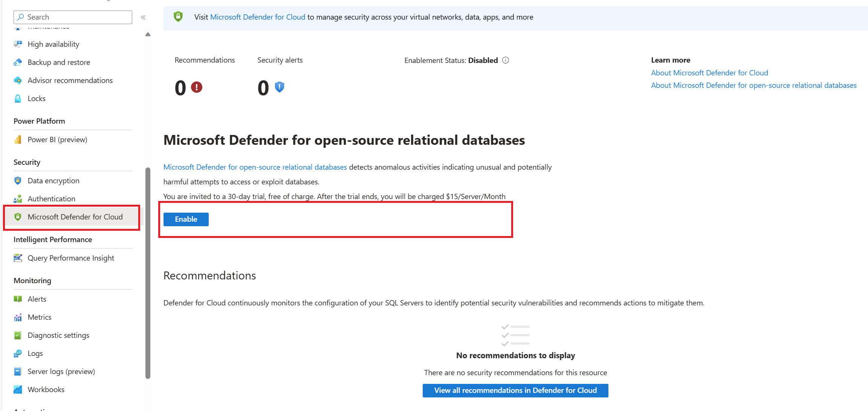Open the About Microsoft Defender for Cloud link
868x411 pixels.
tap(709, 72)
